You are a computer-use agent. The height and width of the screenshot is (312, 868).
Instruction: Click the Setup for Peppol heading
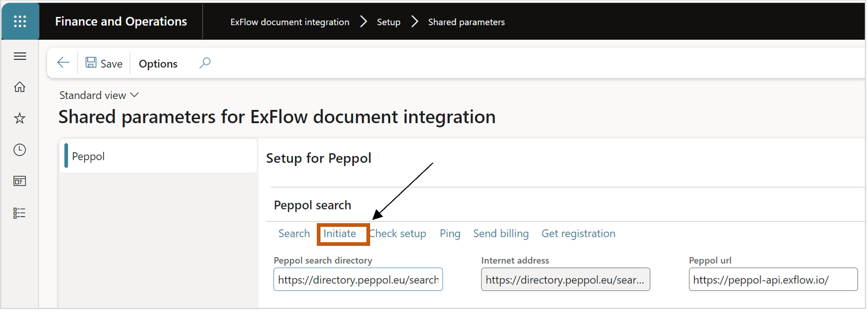click(318, 158)
